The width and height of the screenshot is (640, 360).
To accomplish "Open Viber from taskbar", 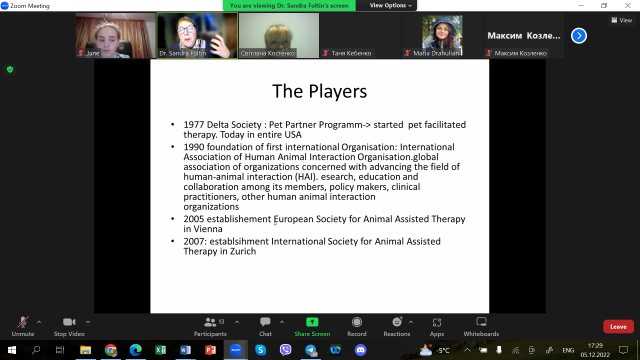I will 286,350.
